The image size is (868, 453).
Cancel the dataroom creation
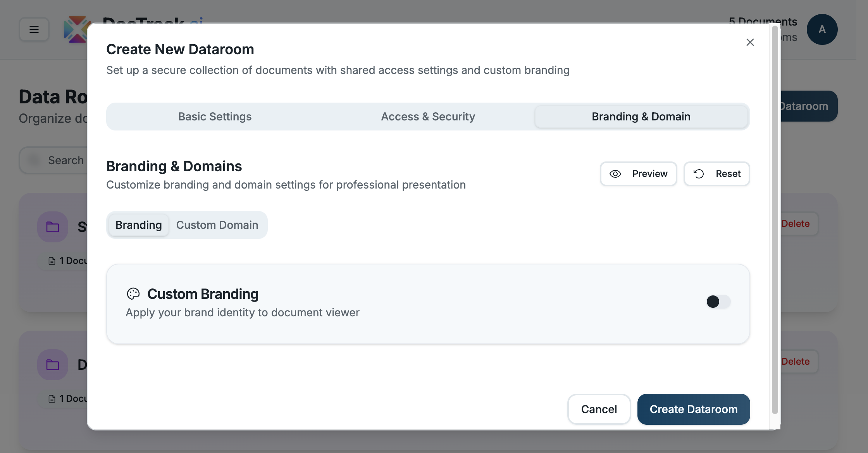tap(599, 409)
